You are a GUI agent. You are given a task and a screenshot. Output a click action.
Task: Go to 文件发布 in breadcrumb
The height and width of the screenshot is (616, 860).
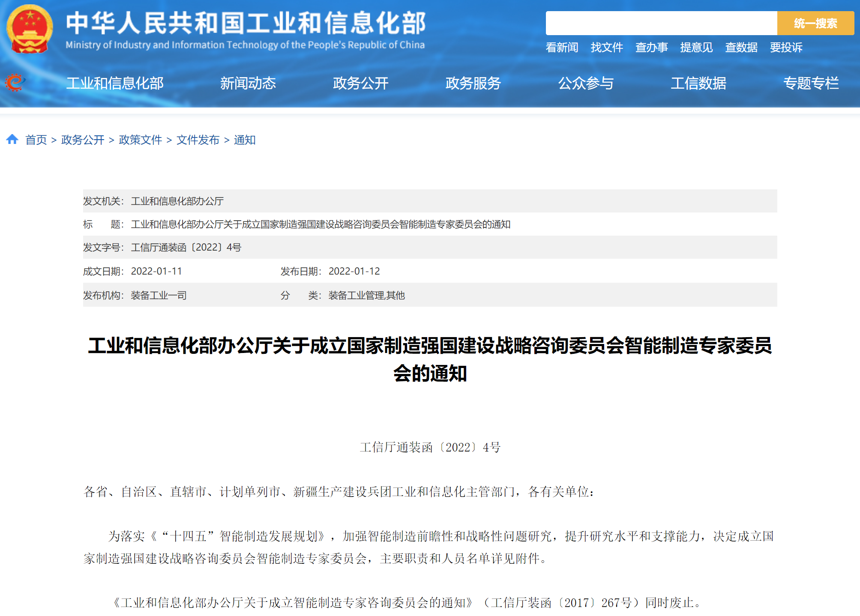198,140
